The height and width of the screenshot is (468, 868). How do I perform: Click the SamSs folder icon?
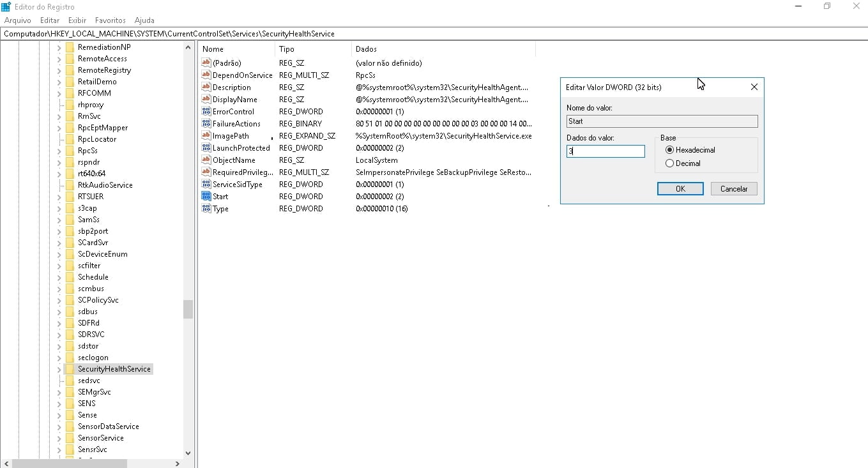click(70, 220)
